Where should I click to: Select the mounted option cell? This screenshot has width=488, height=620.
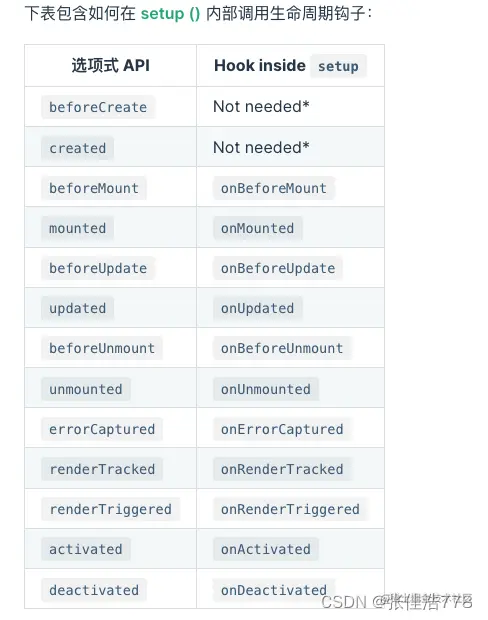coord(78,228)
